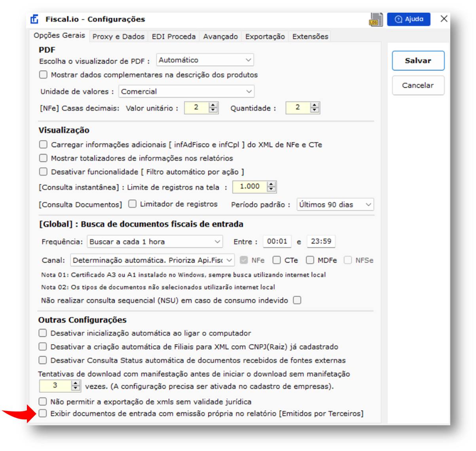Toggle Desativar funcionalidade Filtro automático checkbox
This screenshot has height=451, width=476.
pyautogui.click(x=43, y=172)
